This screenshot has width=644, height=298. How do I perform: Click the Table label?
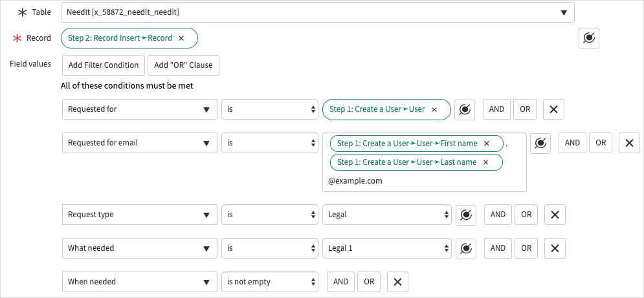tap(41, 12)
